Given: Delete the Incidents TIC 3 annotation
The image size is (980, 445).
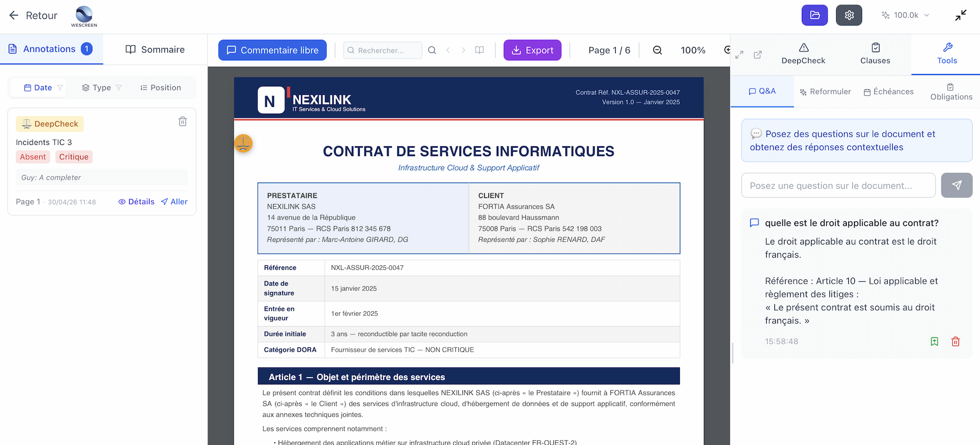Looking at the screenshot, I should tap(183, 121).
